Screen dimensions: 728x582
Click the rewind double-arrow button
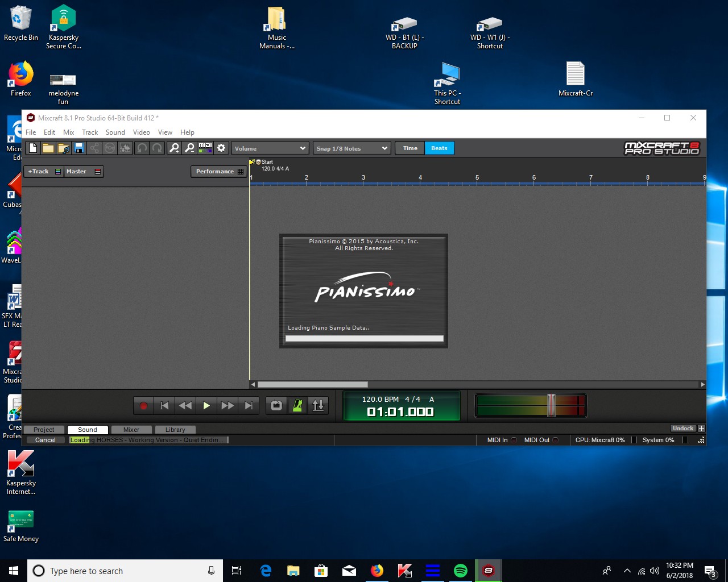[185, 405]
